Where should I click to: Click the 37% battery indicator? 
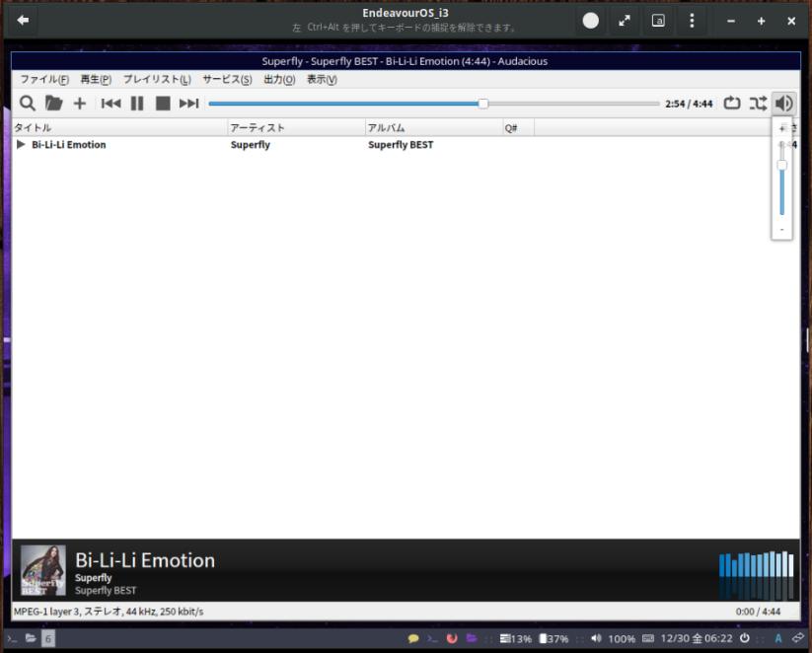click(x=554, y=639)
